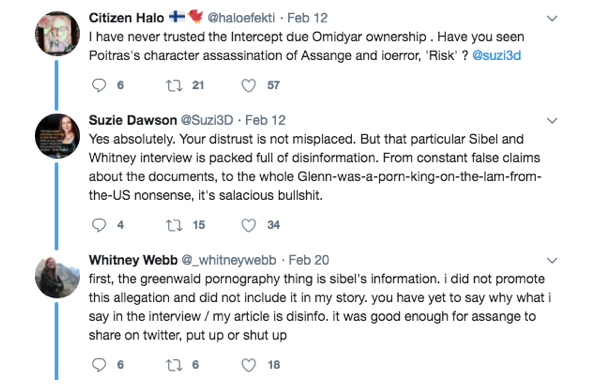Visit the @_whitneywebb handle
The image size is (599, 389).
[228, 260]
